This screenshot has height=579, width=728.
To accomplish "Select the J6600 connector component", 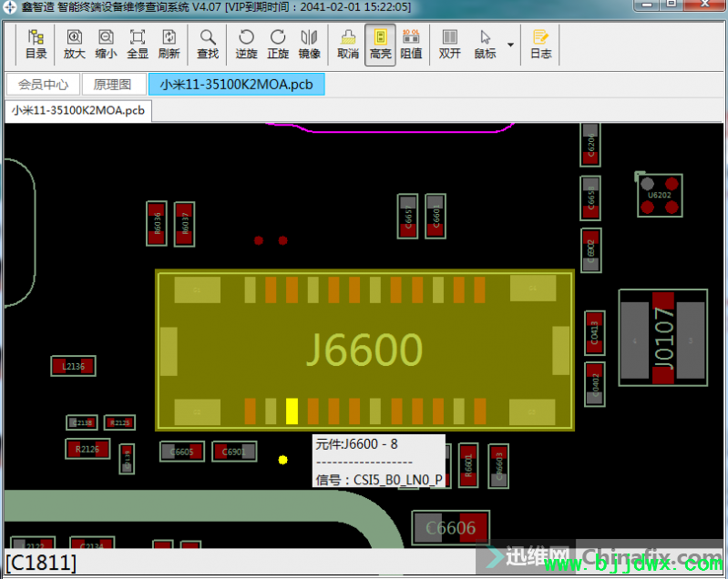I will click(365, 350).
